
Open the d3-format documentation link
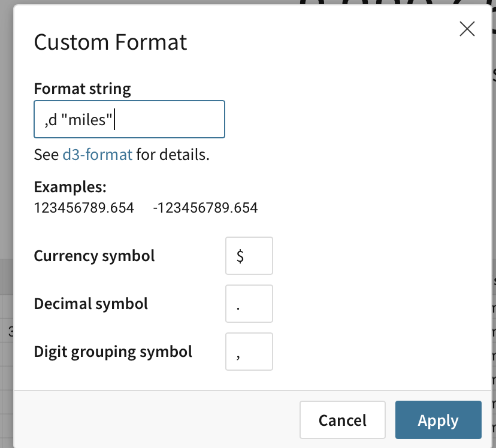97,154
